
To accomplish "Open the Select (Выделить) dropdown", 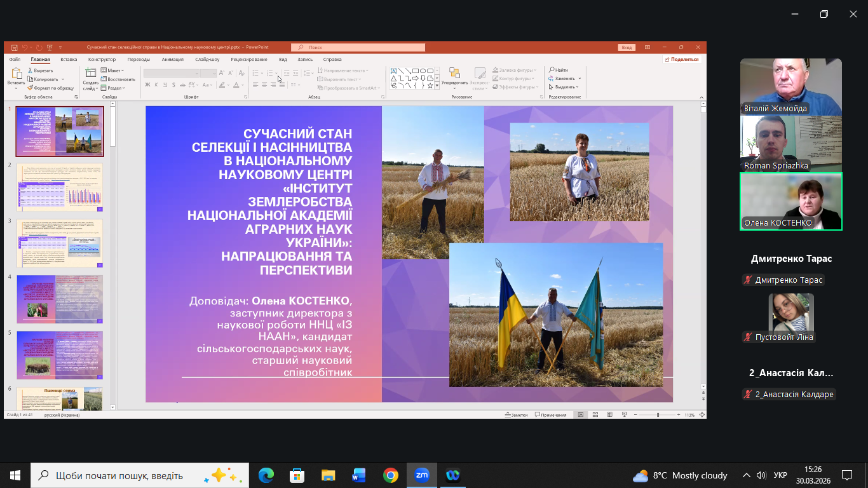I will coord(566,87).
